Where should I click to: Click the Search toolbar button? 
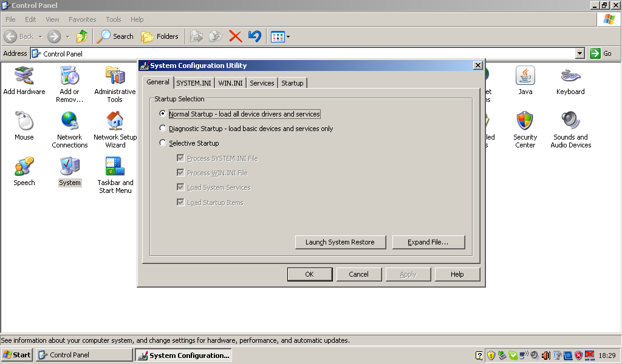point(115,36)
